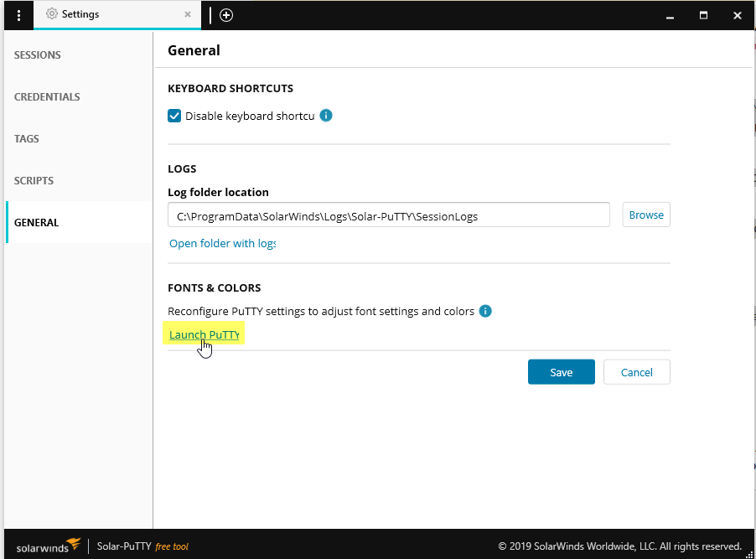Click the Reconfigure PuTTY settings description
Screen dimensions: 756x559
(321, 312)
